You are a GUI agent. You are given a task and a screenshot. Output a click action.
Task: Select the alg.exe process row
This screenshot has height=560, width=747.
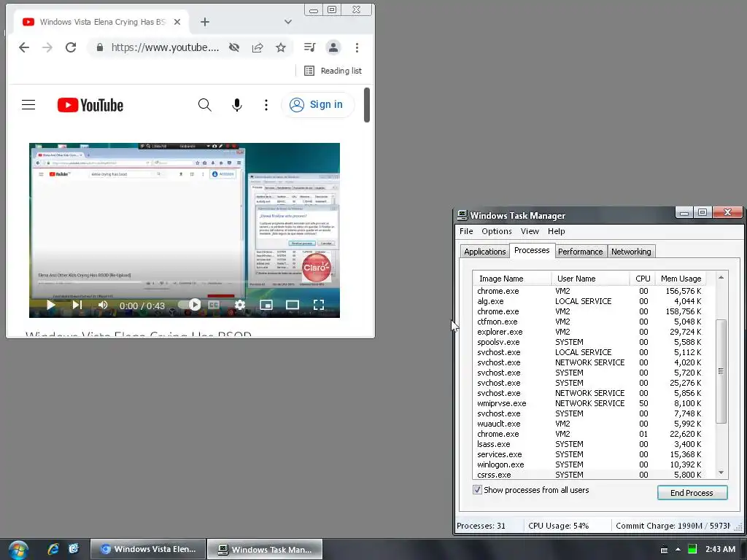pyautogui.click(x=589, y=301)
